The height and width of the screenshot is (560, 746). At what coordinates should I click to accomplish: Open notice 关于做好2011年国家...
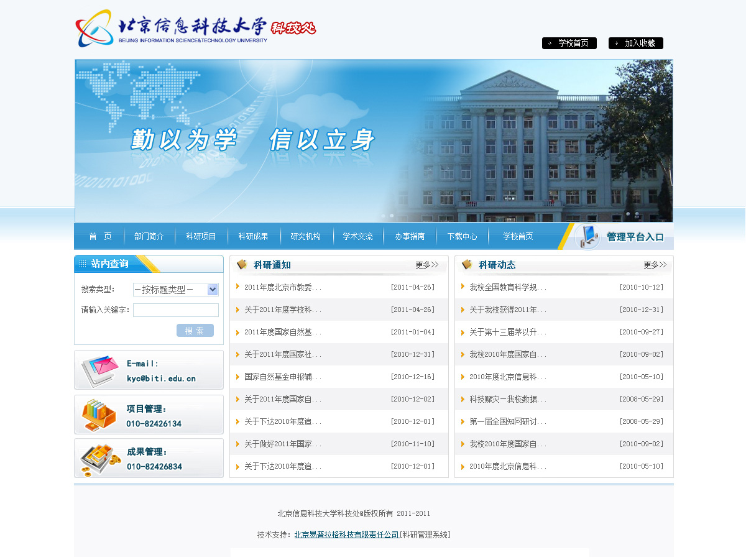(x=283, y=444)
